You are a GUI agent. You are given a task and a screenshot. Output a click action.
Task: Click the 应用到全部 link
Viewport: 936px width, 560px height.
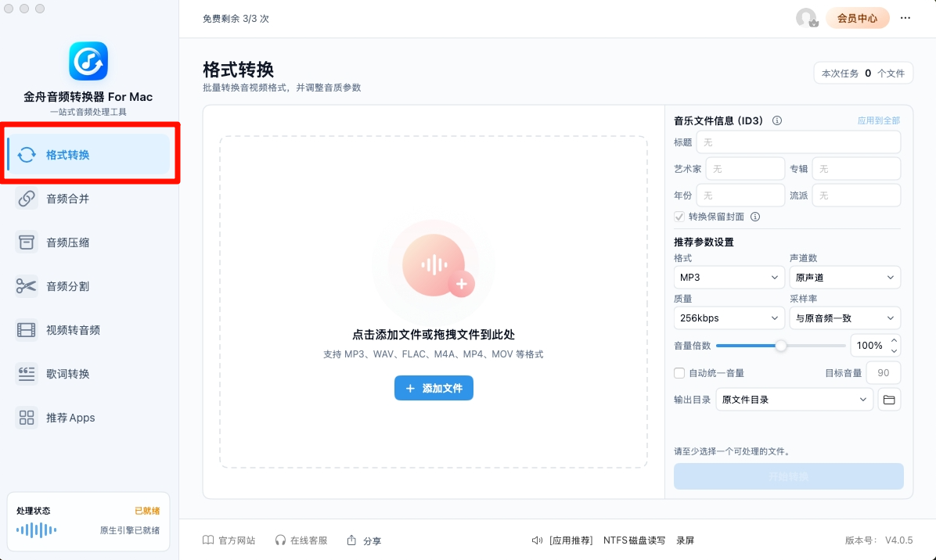pyautogui.click(x=879, y=120)
